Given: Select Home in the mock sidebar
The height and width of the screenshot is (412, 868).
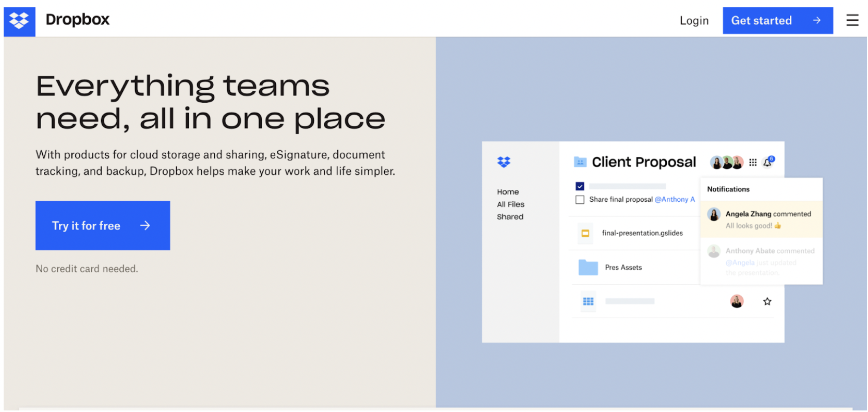Looking at the screenshot, I should click(x=508, y=192).
